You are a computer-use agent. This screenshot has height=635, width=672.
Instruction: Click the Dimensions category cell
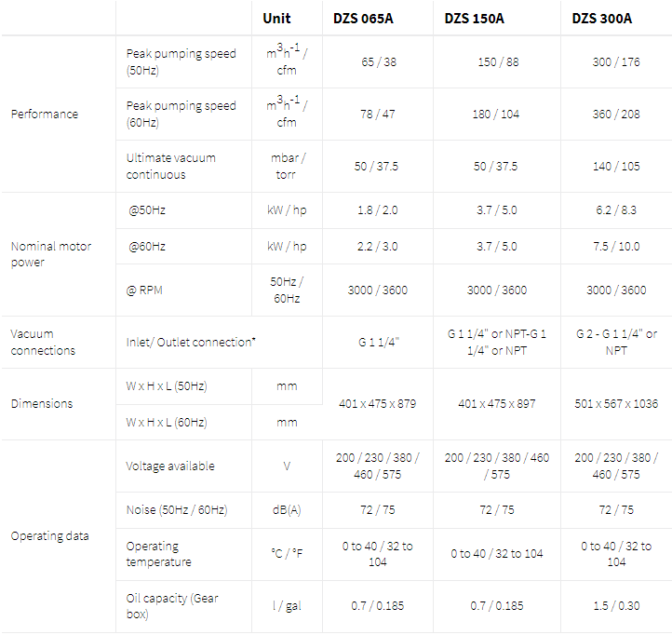coord(41,403)
